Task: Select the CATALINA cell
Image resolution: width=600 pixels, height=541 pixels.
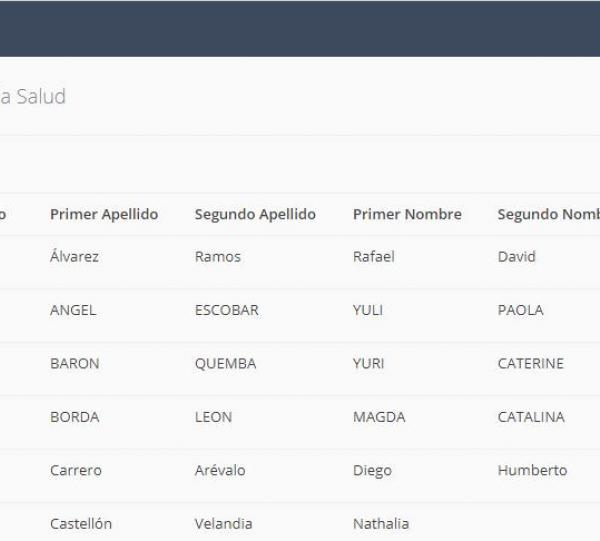Action: [531, 417]
